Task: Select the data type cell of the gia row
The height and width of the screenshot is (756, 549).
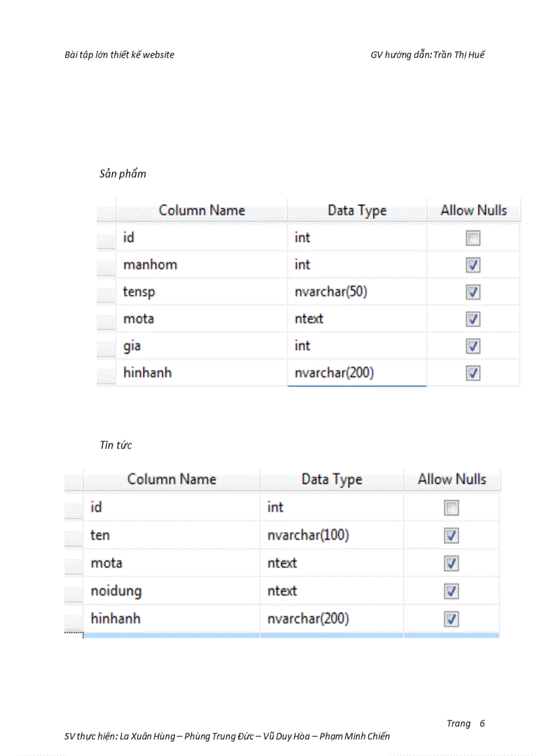Action: tap(357, 346)
